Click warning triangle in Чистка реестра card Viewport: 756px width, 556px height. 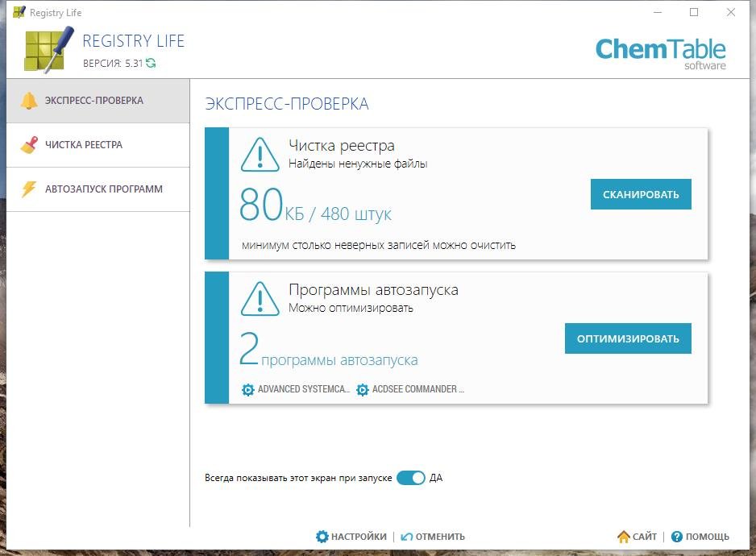click(x=260, y=155)
